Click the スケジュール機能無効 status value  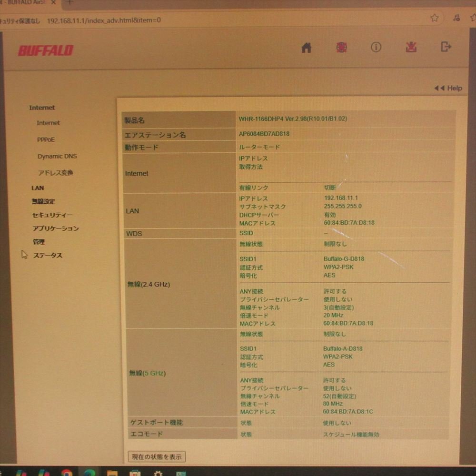click(351, 435)
